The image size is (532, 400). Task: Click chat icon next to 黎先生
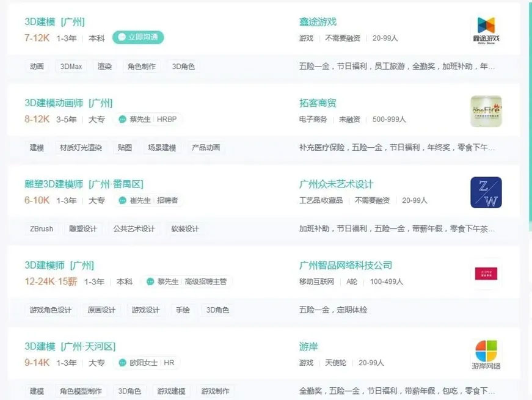(150, 282)
